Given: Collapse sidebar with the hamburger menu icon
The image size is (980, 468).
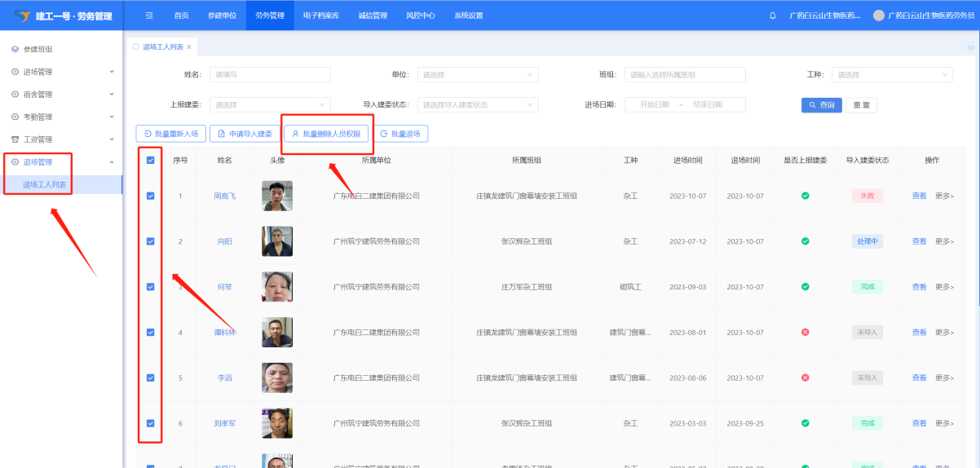Looking at the screenshot, I should 149,15.
